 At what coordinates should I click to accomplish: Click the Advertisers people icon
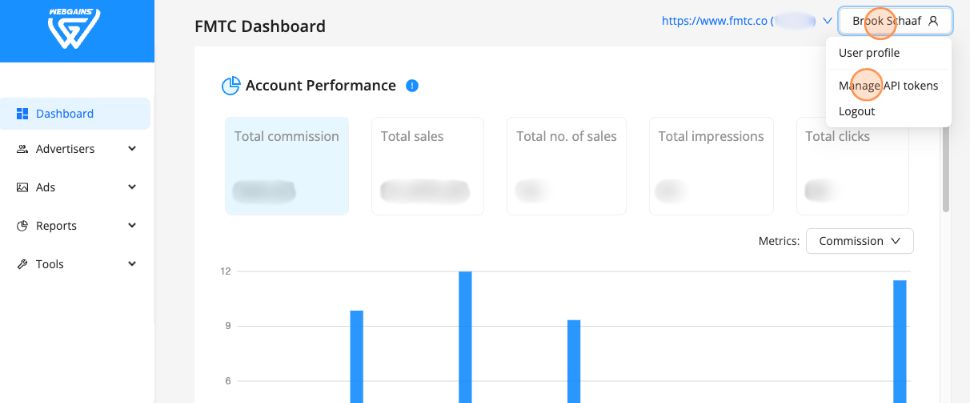[23, 150]
